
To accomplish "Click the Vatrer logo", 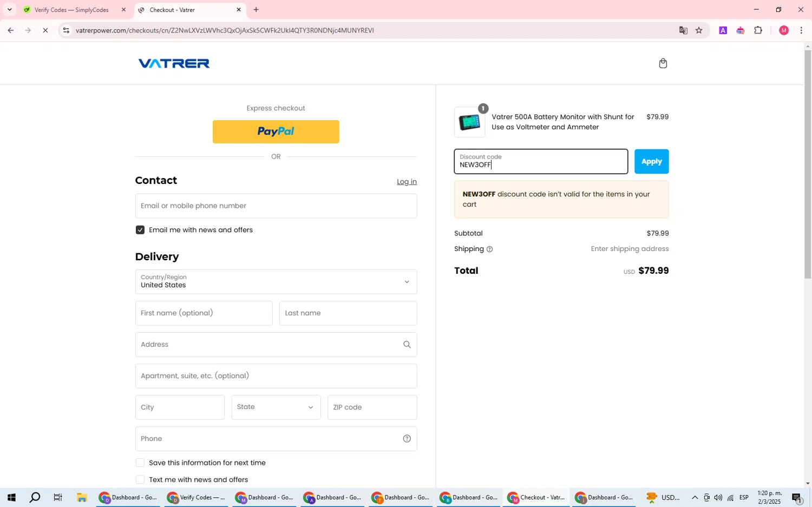I will (x=174, y=63).
